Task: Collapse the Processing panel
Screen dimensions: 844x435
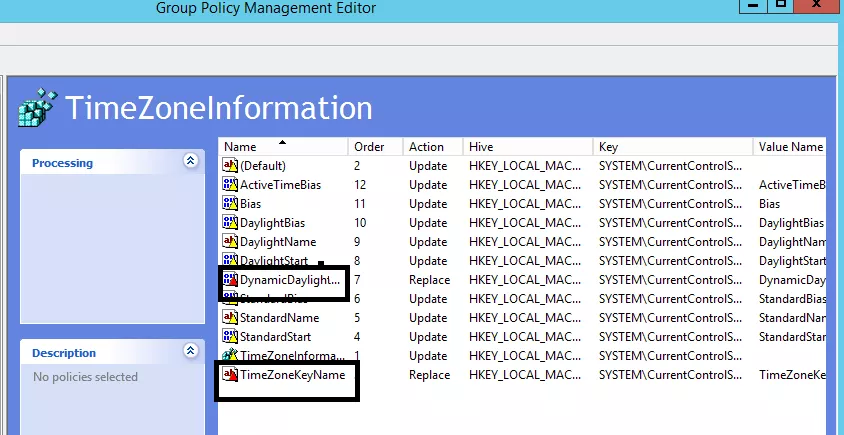Action: [x=191, y=160]
